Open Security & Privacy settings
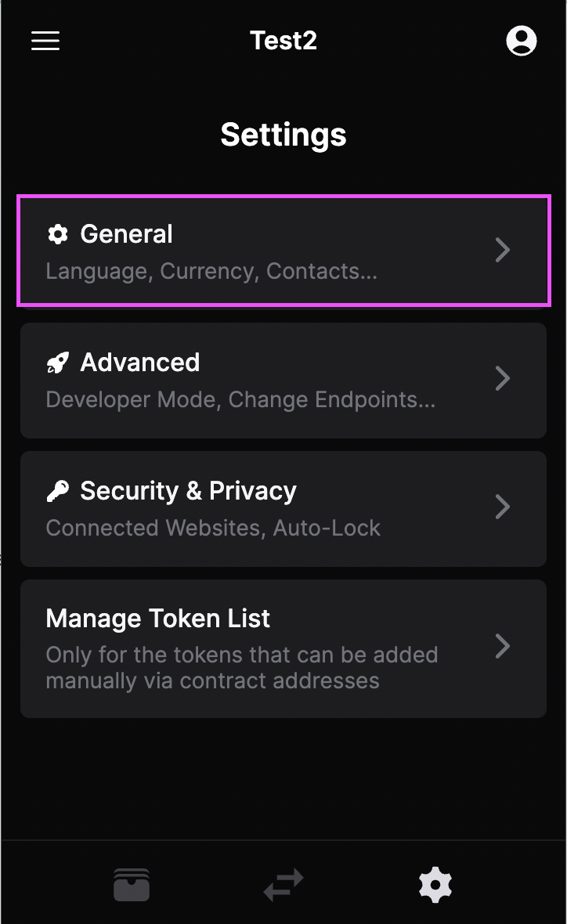The width and height of the screenshot is (567, 924). [x=188, y=491]
